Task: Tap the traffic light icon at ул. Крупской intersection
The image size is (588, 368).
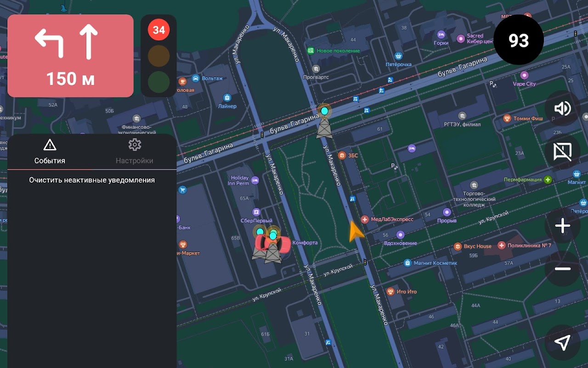Action: point(365,262)
